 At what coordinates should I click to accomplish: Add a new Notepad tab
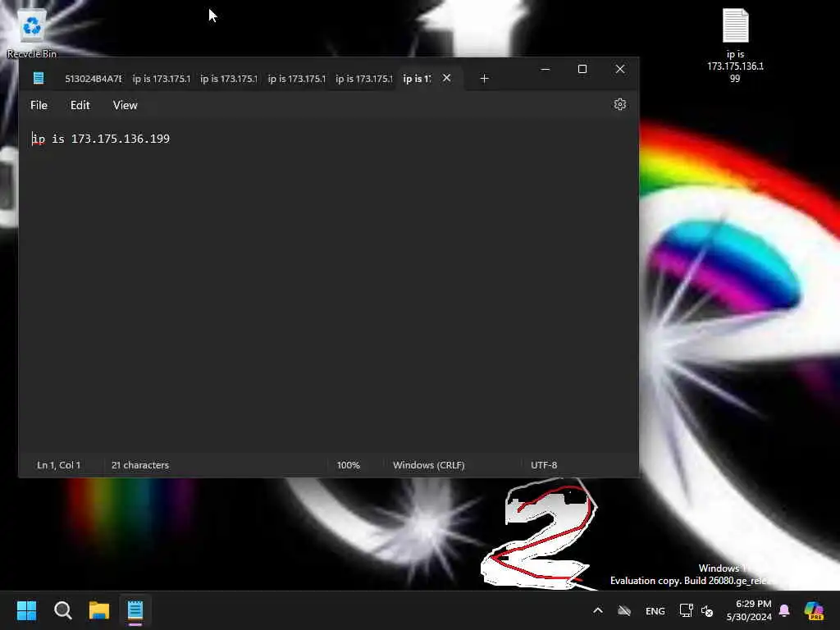pos(484,79)
